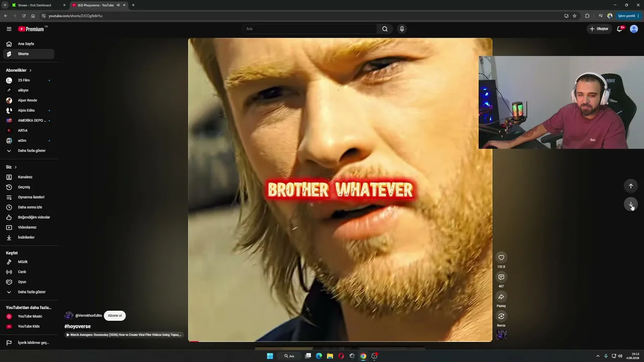Viewport: 644px width, 362px height.
Task: Expand Keşfet with Daha fazla göster
Action: point(29,292)
